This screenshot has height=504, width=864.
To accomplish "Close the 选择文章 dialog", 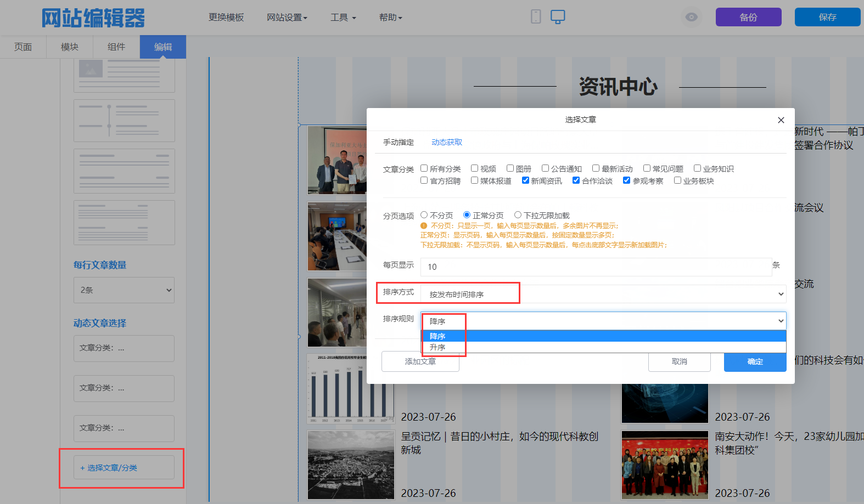I will (x=781, y=120).
